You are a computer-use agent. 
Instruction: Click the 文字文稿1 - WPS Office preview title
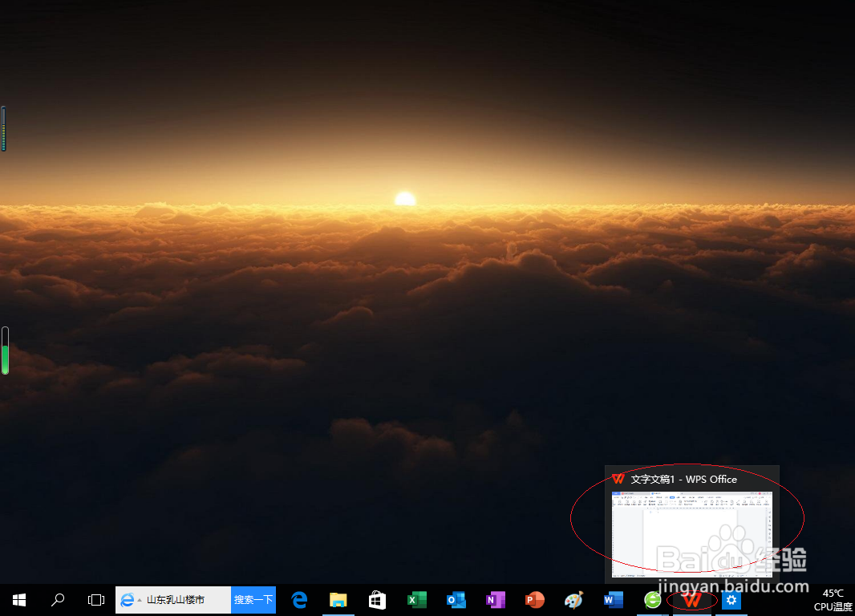(x=684, y=479)
